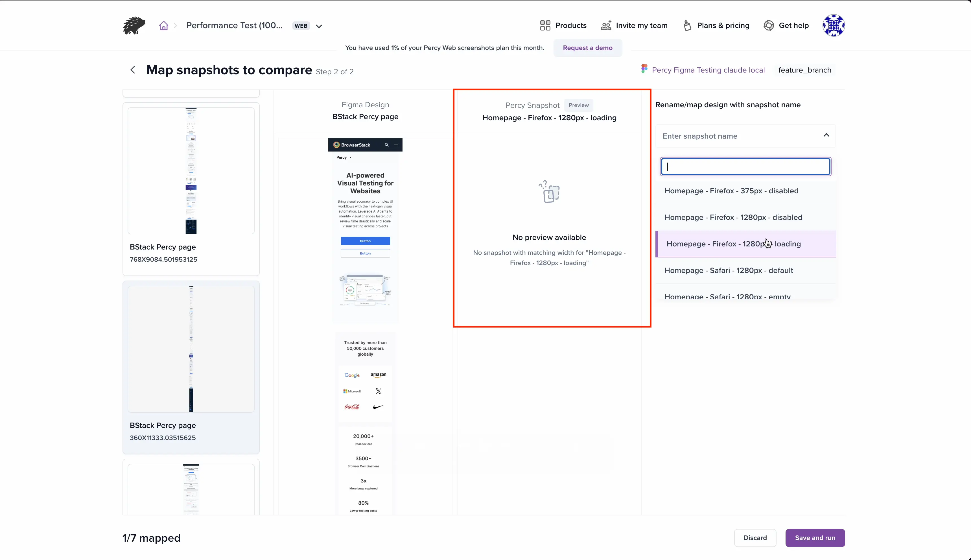Click the Discard button
This screenshot has height=560, width=971.
click(755, 538)
